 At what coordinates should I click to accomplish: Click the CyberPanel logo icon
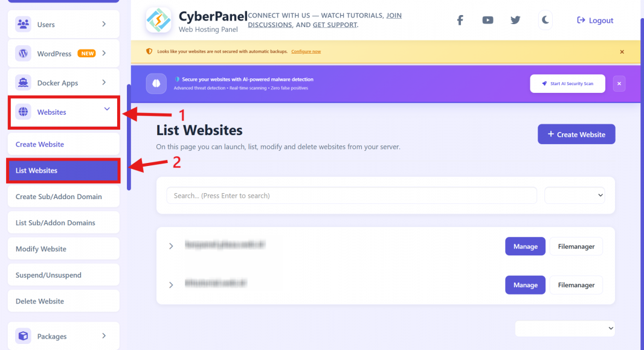click(158, 20)
